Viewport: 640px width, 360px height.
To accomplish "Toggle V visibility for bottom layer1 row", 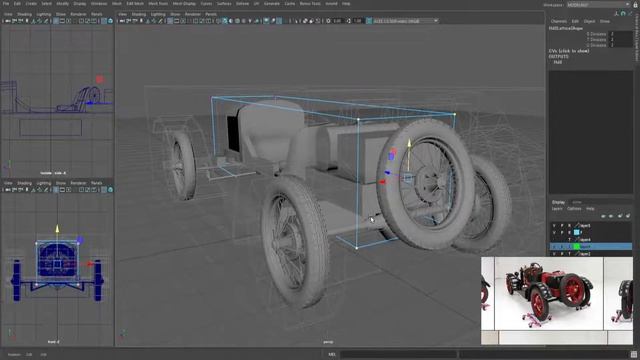I will (x=554, y=253).
